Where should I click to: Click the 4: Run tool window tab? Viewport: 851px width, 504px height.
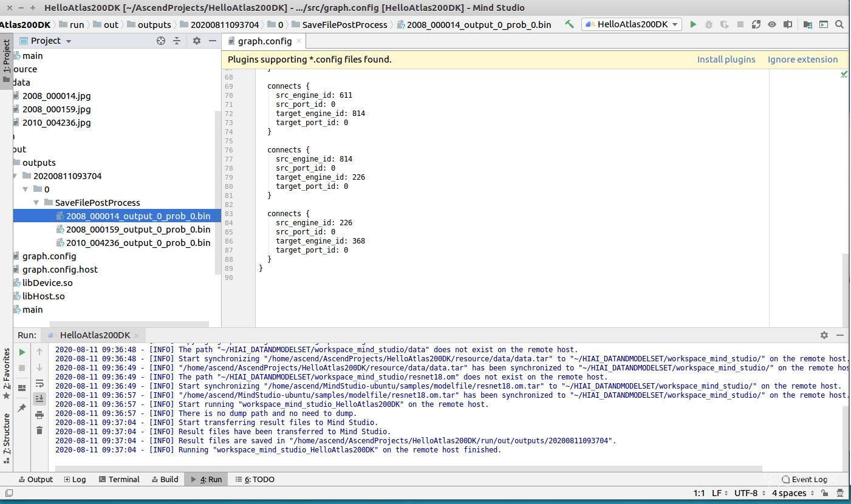click(207, 479)
